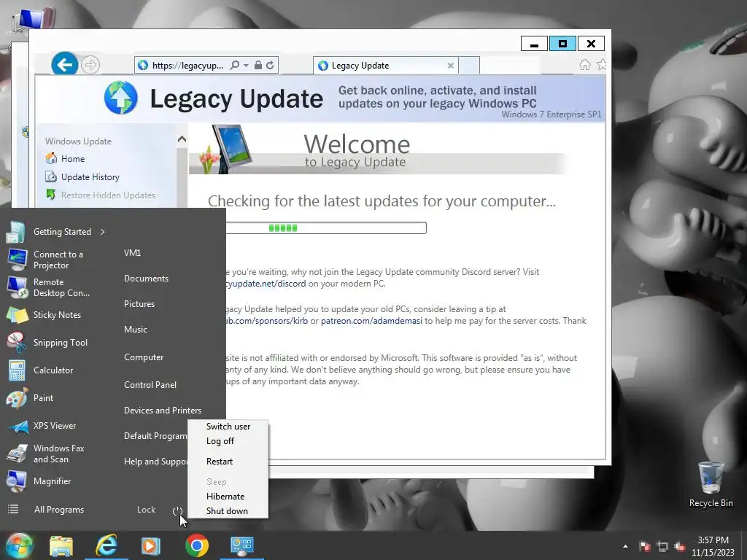Close the Legacy Update tab

pos(450,66)
